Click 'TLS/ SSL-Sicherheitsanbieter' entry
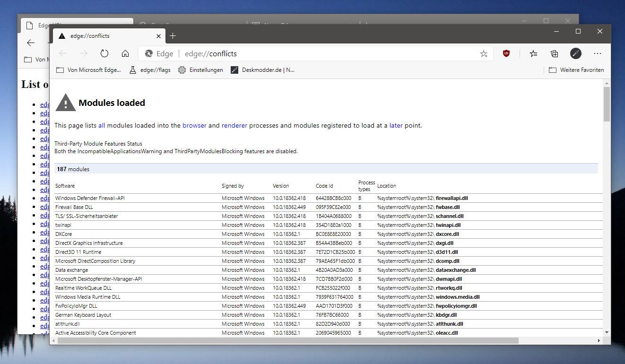Image resolution: width=625 pixels, height=364 pixels. tap(87, 216)
